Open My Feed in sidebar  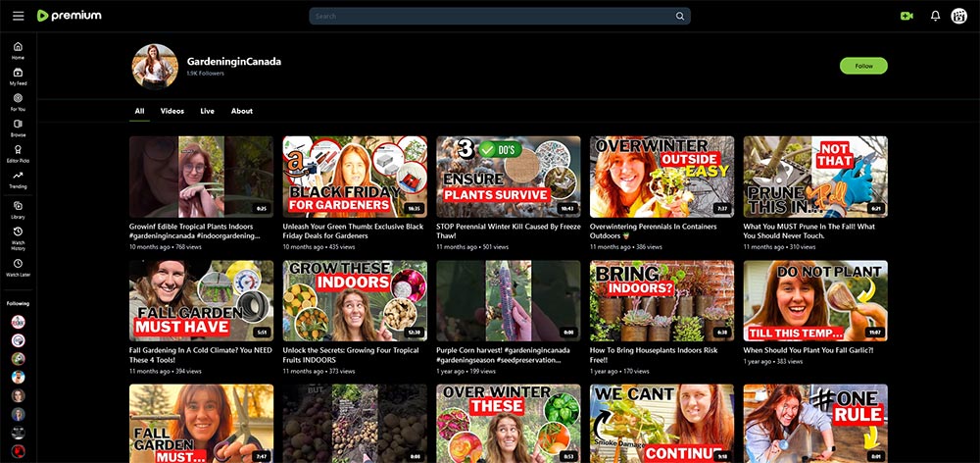(18, 77)
